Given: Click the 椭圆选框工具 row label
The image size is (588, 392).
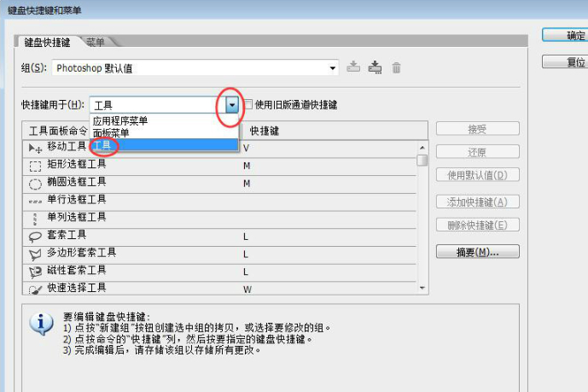Looking at the screenshot, I should (77, 182).
